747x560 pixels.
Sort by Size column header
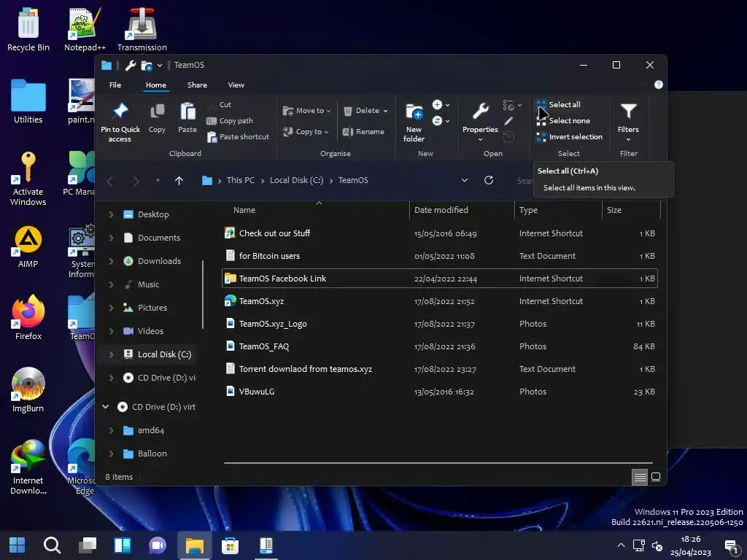point(631,210)
